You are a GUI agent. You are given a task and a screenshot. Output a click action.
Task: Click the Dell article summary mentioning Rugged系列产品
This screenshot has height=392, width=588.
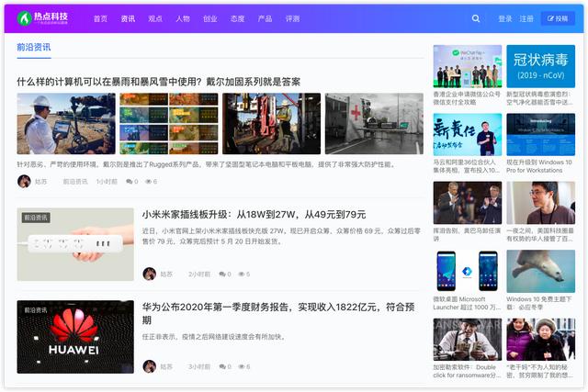click(206, 164)
